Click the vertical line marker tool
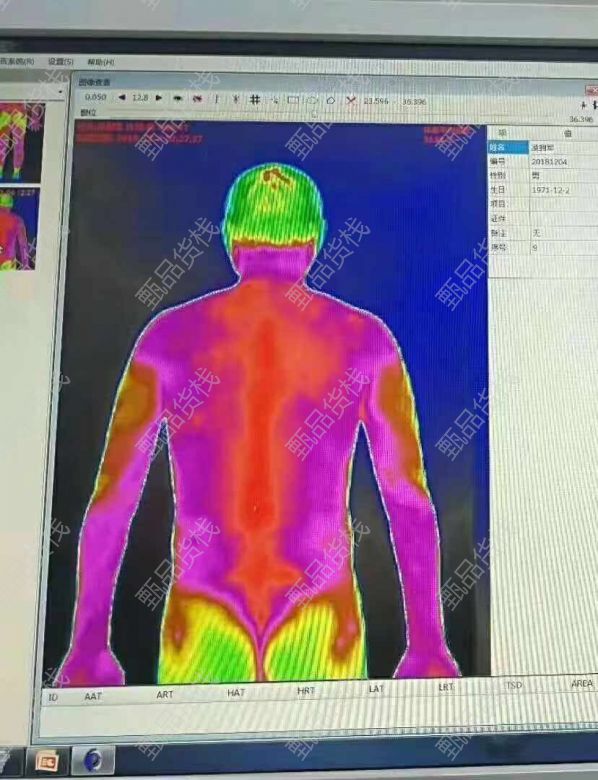 [216, 99]
